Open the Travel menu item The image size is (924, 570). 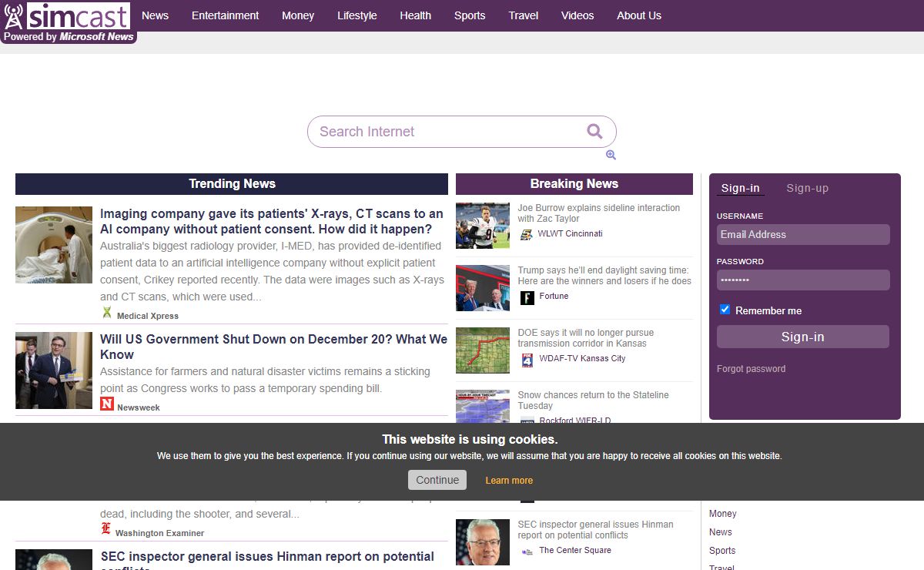[524, 15]
